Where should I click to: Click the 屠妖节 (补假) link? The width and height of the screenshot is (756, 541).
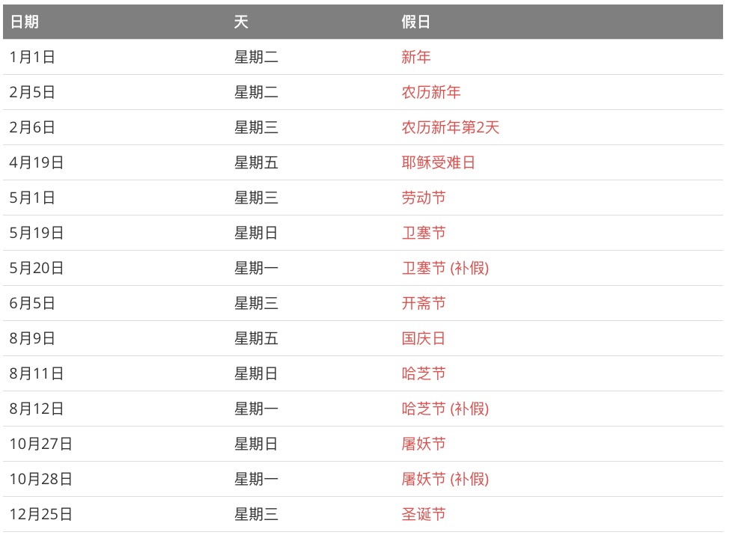pos(445,480)
